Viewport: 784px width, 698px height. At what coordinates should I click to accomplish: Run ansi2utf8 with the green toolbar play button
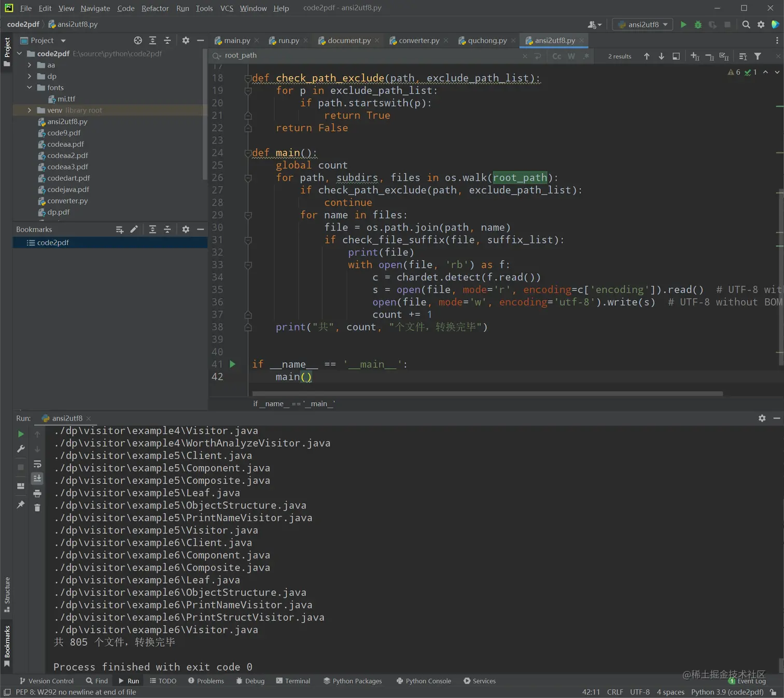click(683, 24)
